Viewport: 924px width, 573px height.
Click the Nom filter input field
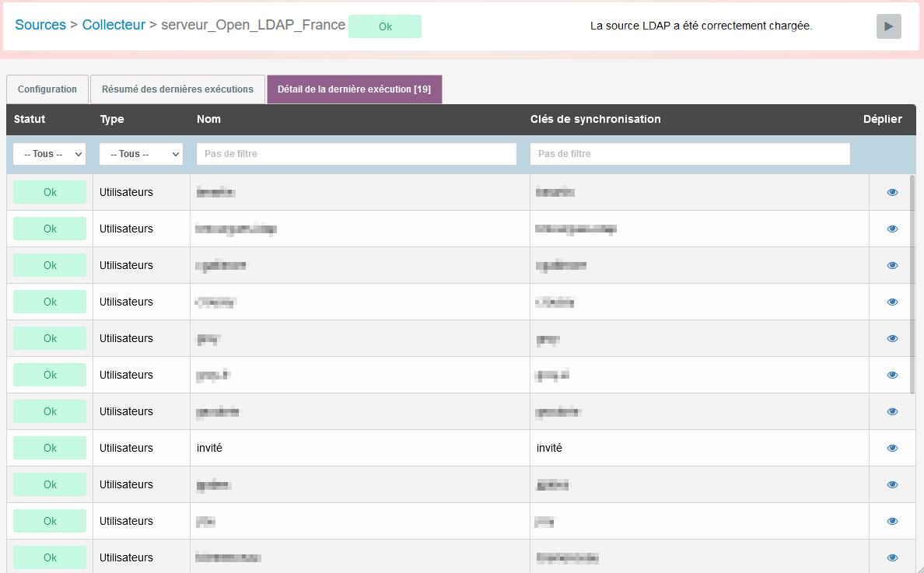coord(356,154)
